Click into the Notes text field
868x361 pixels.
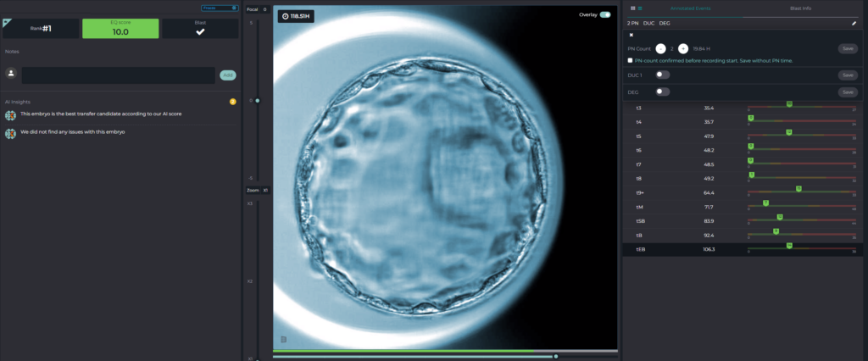[118, 75]
